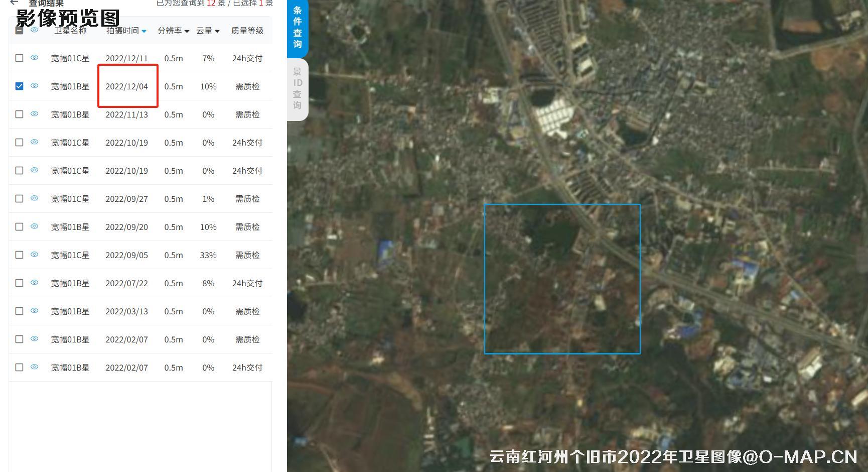
Task: Preview the bottom 2022/02/07 scene using its eye icon
Action: 34,368
